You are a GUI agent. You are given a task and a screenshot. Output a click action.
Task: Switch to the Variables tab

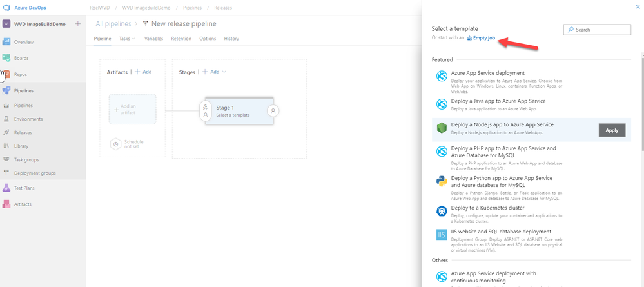[153, 39]
